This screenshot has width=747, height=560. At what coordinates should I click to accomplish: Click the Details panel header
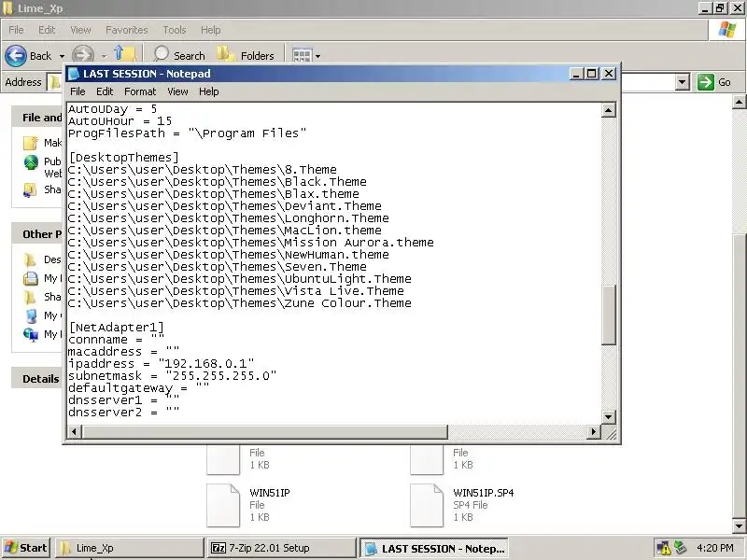38,379
